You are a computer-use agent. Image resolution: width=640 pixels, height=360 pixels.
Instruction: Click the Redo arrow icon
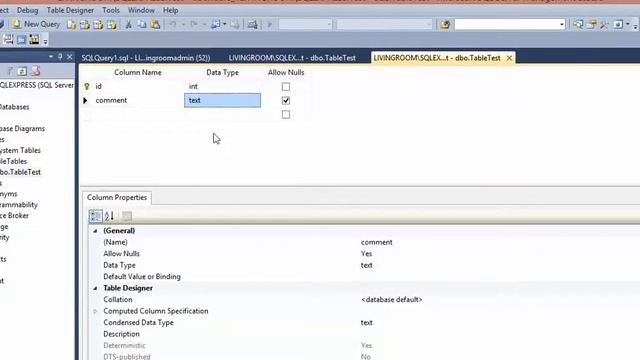(x=194, y=24)
